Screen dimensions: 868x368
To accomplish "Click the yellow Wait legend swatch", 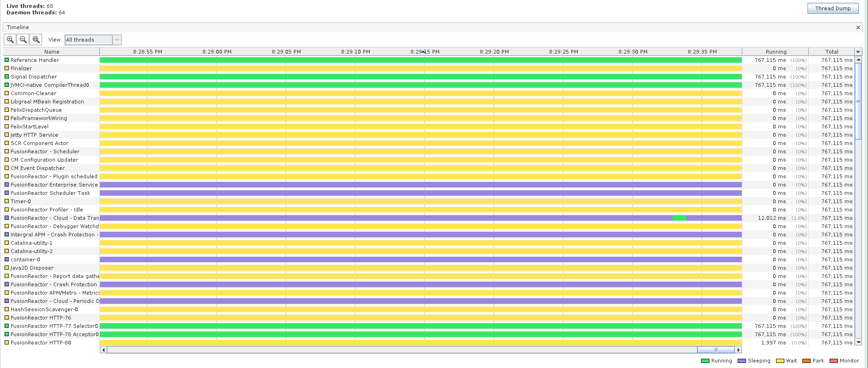I will click(780, 361).
